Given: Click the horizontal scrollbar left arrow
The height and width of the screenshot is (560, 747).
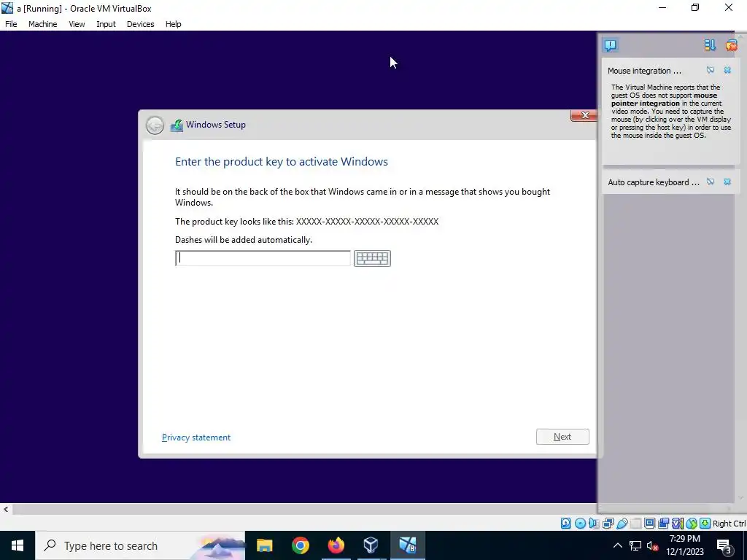Looking at the screenshot, I should click(x=6, y=509).
